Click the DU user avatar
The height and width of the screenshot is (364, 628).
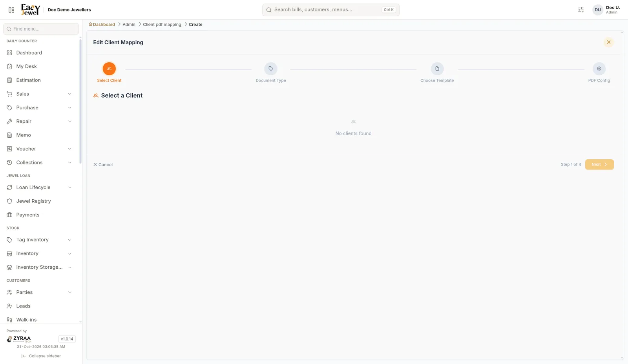click(598, 10)
